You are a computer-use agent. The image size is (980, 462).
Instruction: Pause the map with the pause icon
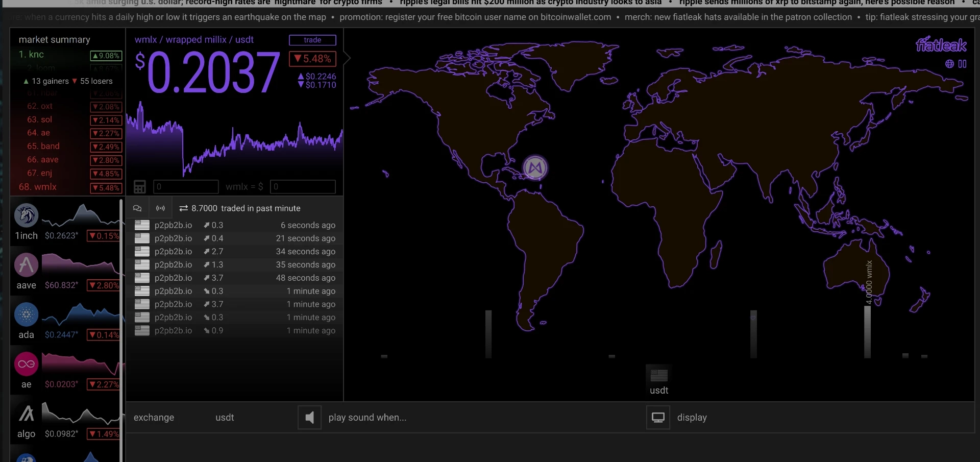click(x=962, y=64)
